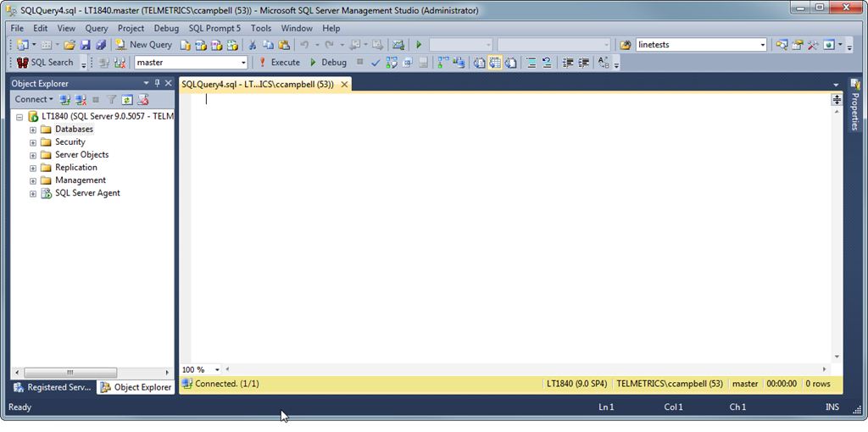Click the Parse checkmark icon
The height and width of the screenshot is (432, 868).
coord(376,63)
